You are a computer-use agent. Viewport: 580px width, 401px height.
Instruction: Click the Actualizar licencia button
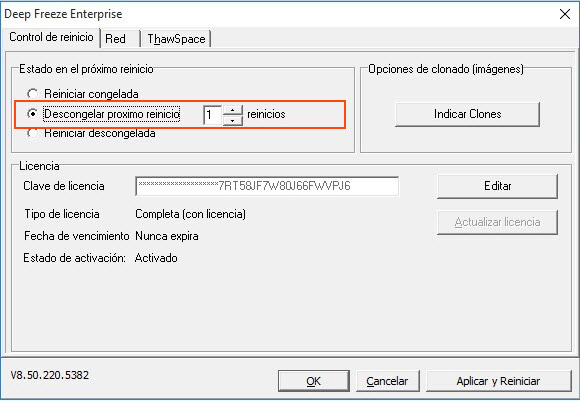(497, 222)
